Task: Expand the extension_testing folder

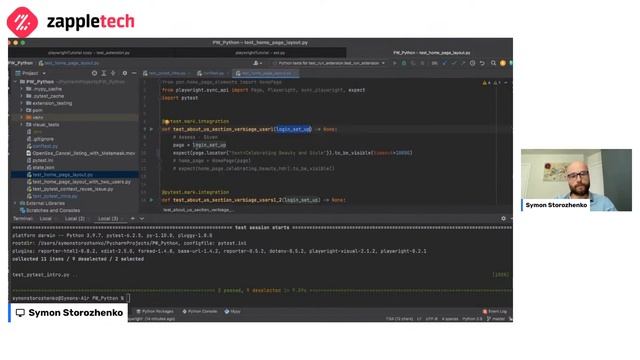Action: pos(22,103)
